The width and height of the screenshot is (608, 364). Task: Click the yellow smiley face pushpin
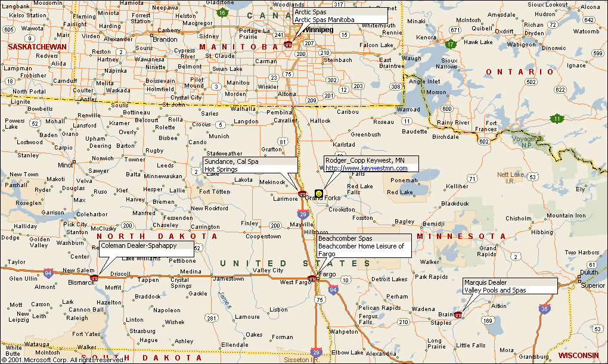pyautogui.click(x=319, y=193)
